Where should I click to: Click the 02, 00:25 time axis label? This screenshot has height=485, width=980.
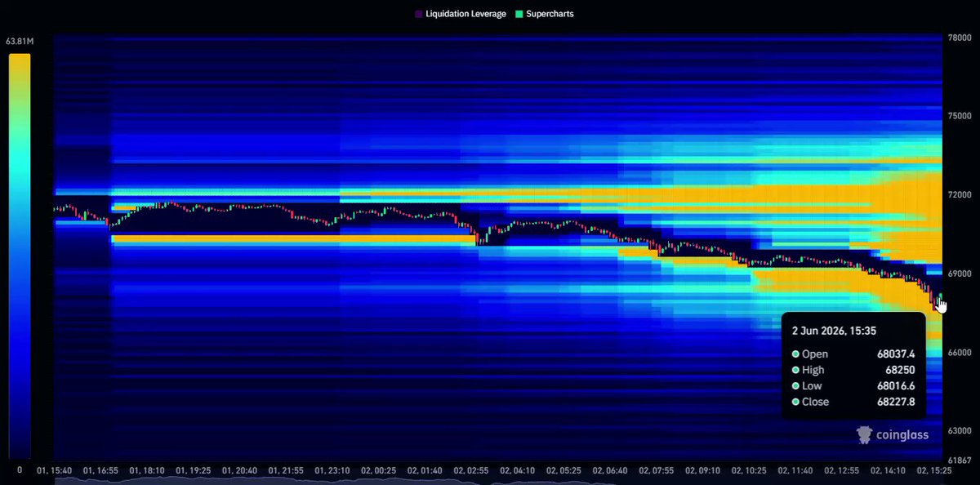click(x=380, y=470)
